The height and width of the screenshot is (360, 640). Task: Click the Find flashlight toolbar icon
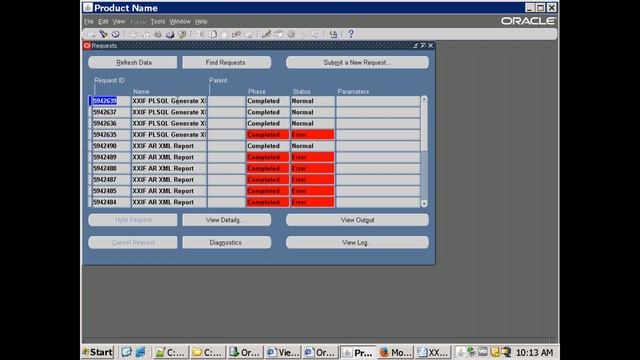(103, 34)
